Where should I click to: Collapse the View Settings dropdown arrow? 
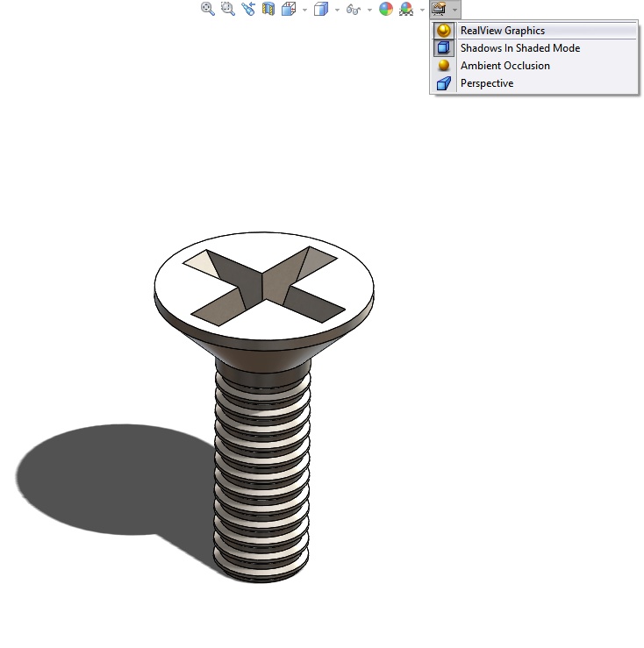pos(454,10)
